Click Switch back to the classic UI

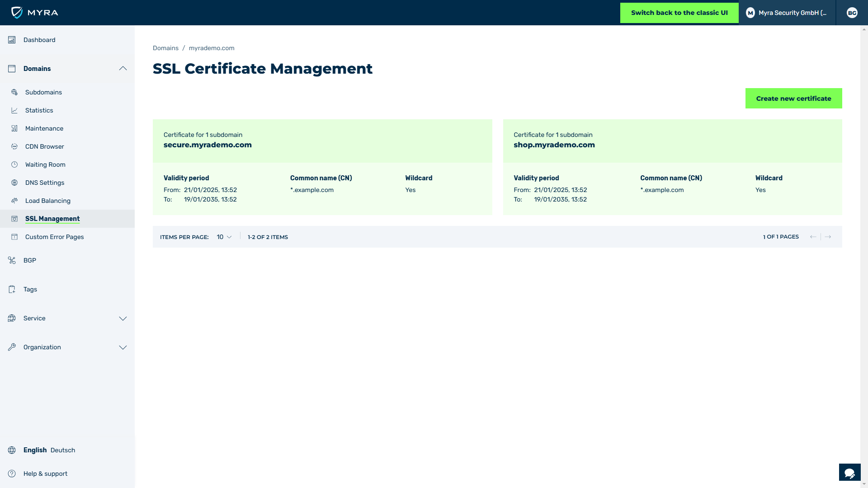click(x=679, y=13)
